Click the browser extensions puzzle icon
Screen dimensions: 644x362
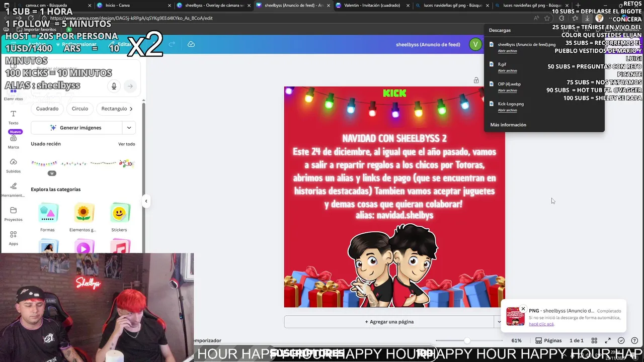tap(561, 18)
